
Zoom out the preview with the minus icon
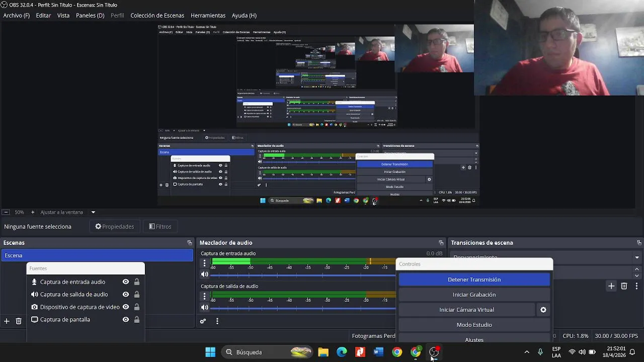click(6, 212)
